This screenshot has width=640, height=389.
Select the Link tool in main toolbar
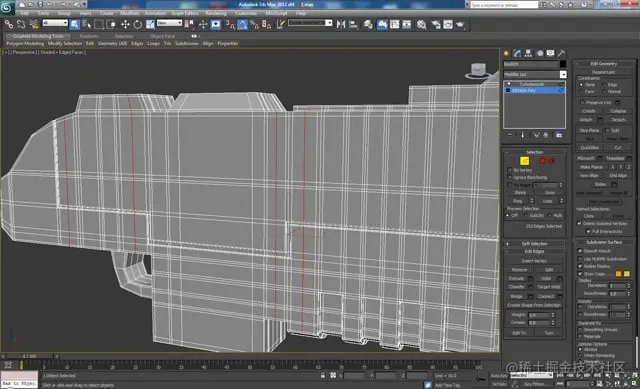(x=8, y=24)
